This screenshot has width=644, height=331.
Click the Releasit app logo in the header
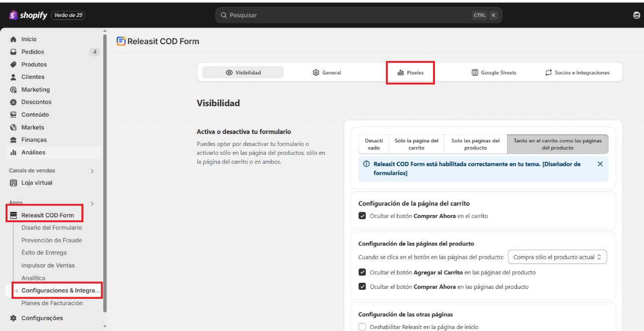tap(121, 41)
